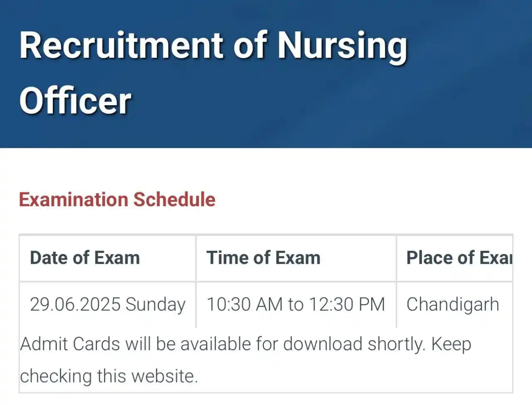The image size is (532, 405).
Task: Select the word Schedule in red heading
Action: pyautogui.click(x=175, y=200)
